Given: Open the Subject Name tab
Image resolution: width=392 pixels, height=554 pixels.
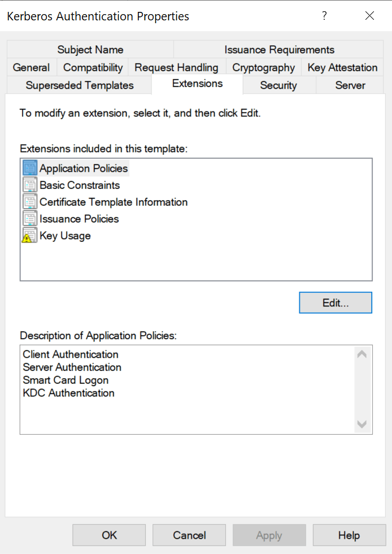Looking at the screenshot, I should tap(90, 50).
